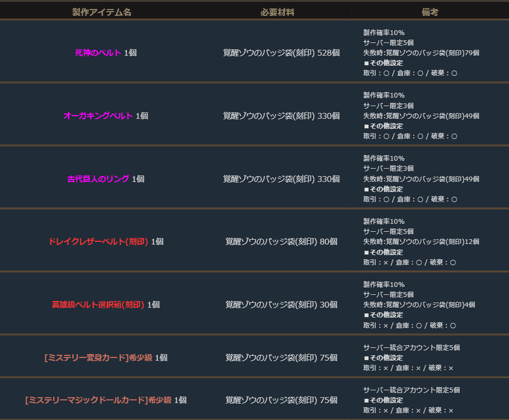The image size is (509, 420).
Task: Select the オーガキングベルト item name
Action: coord(98,116)
